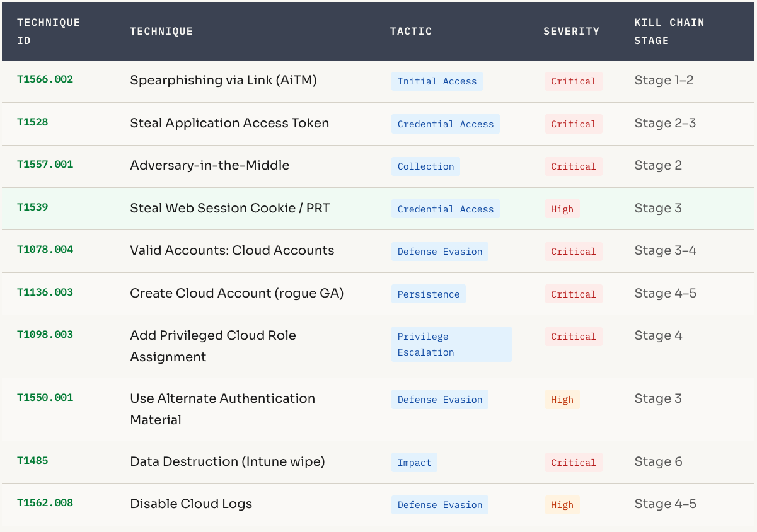Screen dimensions: 757x532
Task: Click the T1136.003 technique ID
Action: 45,292
